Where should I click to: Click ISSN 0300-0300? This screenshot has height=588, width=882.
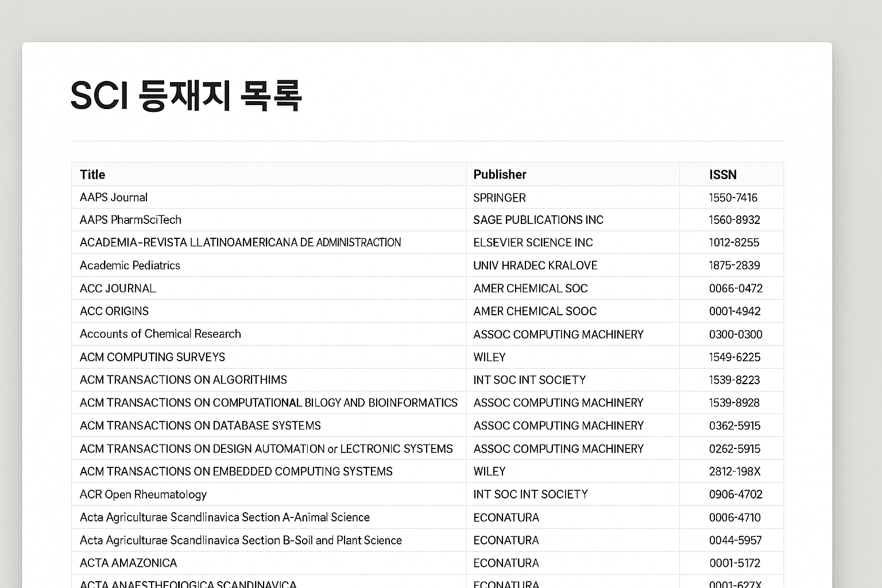(736, 334)
